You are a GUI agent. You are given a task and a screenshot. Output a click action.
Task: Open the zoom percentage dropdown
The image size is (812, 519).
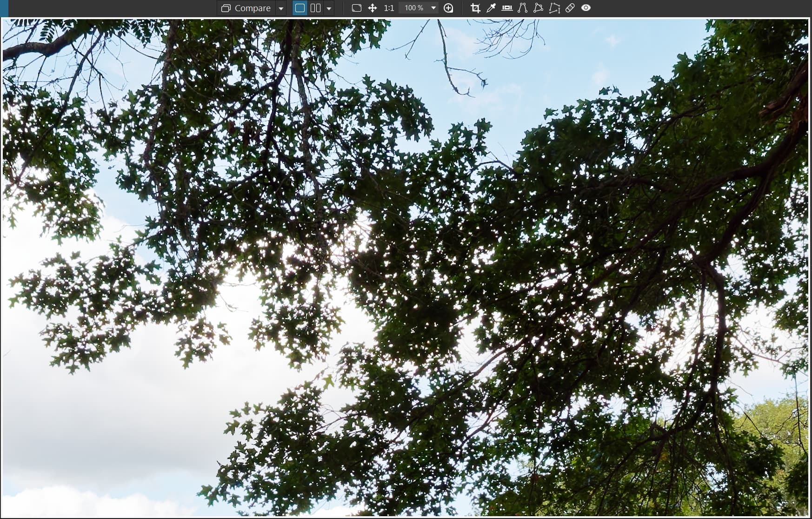pos(433,8)
